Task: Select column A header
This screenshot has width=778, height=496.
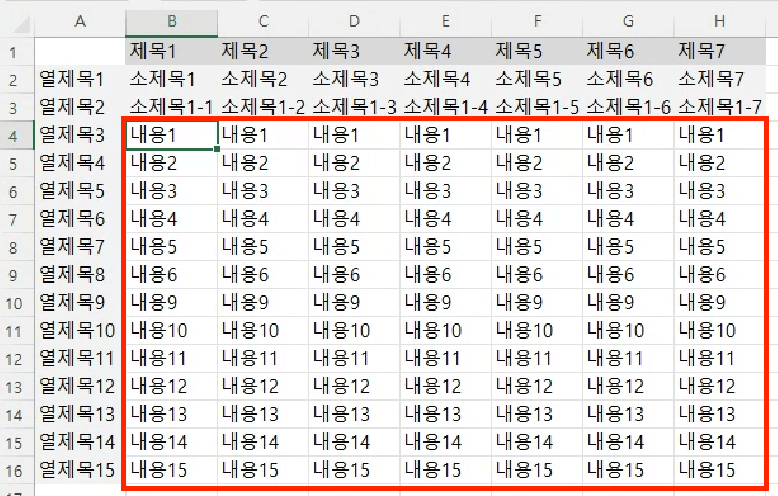Action: click(x=80, y=21)
